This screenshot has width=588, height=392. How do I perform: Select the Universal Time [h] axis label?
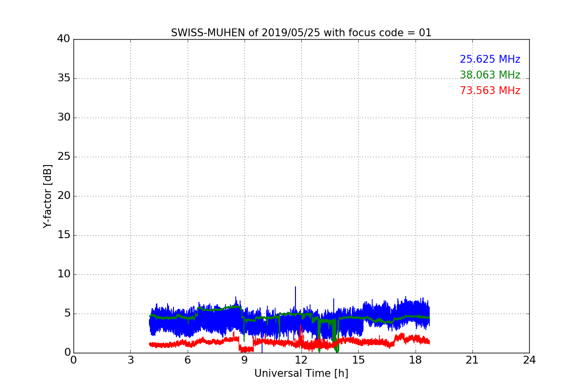click(301, 373)
